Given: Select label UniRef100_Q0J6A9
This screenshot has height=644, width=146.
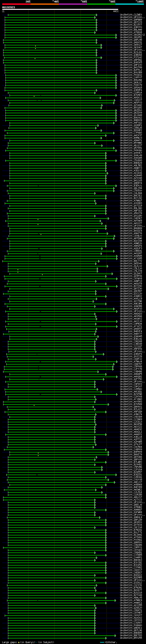Looking at the screenshot, I should click(x=131, y=115).
